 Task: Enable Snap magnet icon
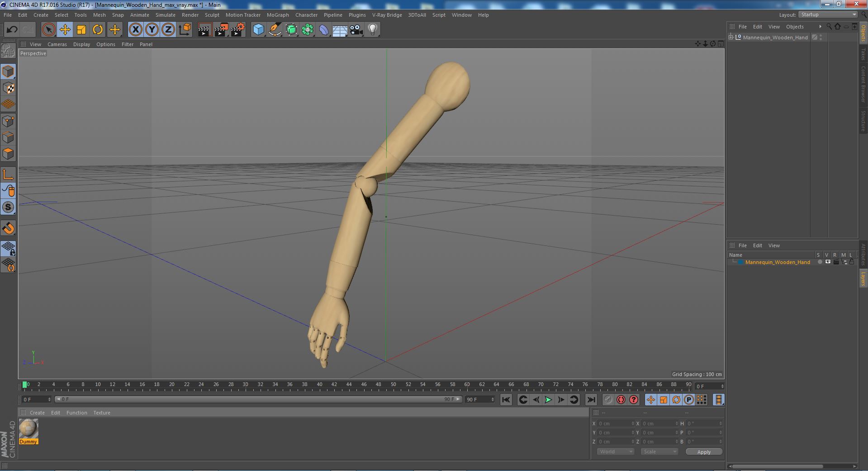pos(8,228)
